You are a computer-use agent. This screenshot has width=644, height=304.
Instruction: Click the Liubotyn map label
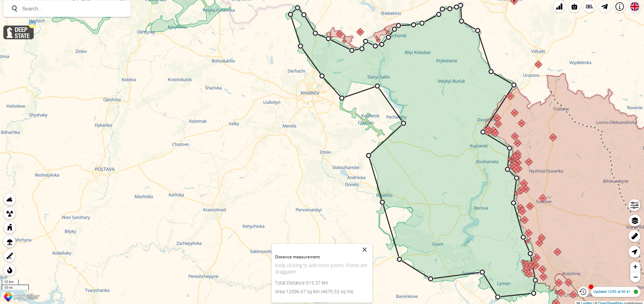click(x=272, y=102)
